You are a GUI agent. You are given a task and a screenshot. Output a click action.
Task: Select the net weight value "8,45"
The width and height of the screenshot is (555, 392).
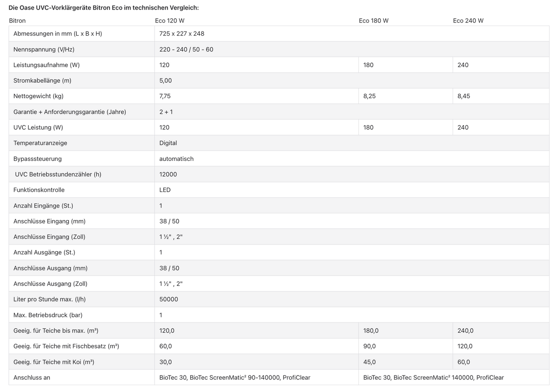click(x=464, y=96)
